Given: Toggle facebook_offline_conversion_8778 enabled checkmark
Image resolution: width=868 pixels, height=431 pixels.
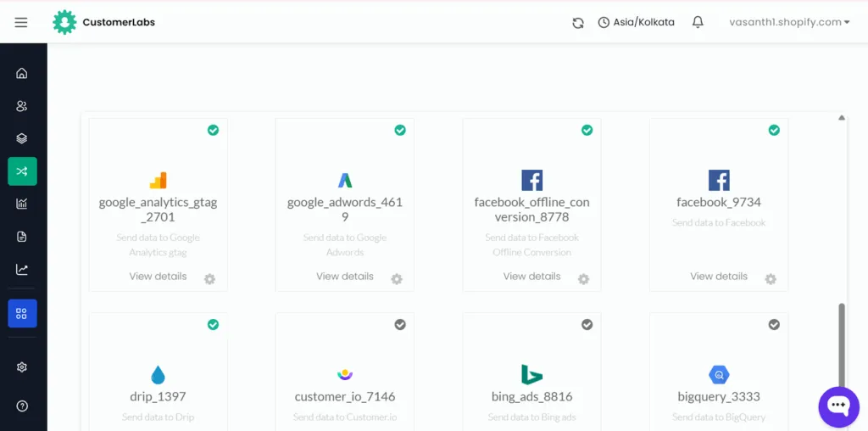Looking at the screenshot, I should pyautogui.click(x=587, y=130).
